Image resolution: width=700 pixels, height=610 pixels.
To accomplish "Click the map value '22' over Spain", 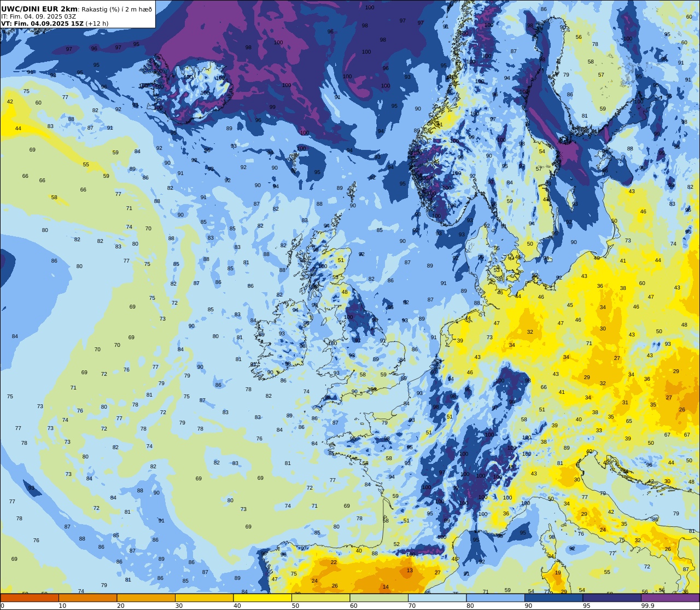I will click(334, 562).
